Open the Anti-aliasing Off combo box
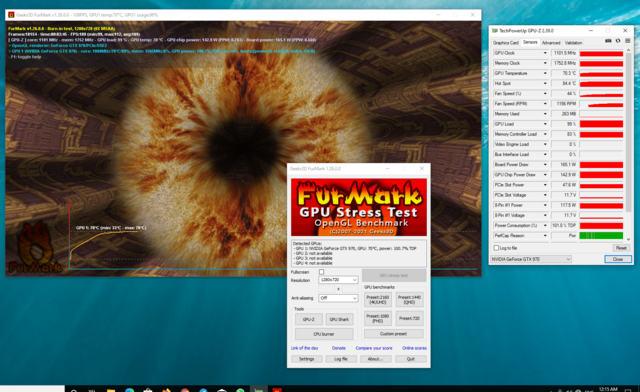This screenshot has width=640, height=392. [x=338, y=298]
